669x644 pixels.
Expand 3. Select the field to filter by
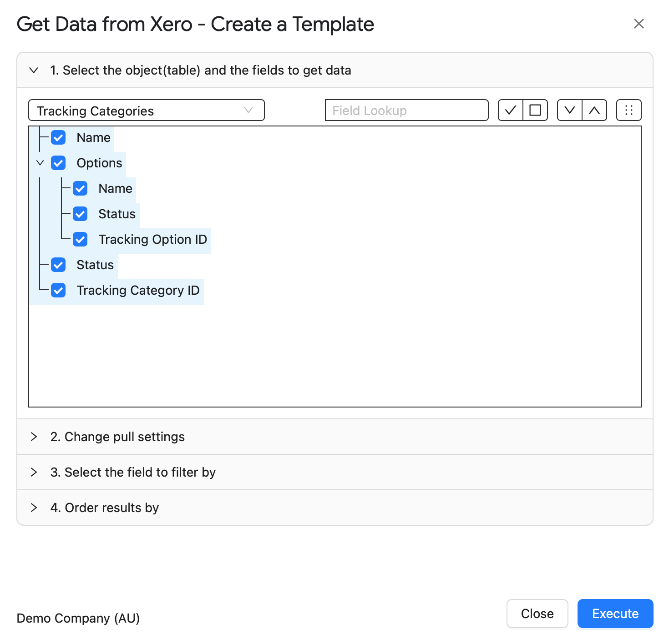335,472
